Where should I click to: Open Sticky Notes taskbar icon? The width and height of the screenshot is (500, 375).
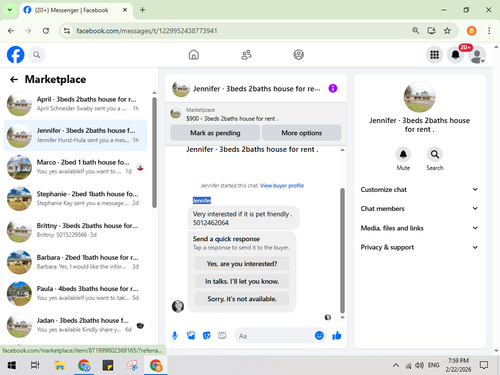coord(108,365)
